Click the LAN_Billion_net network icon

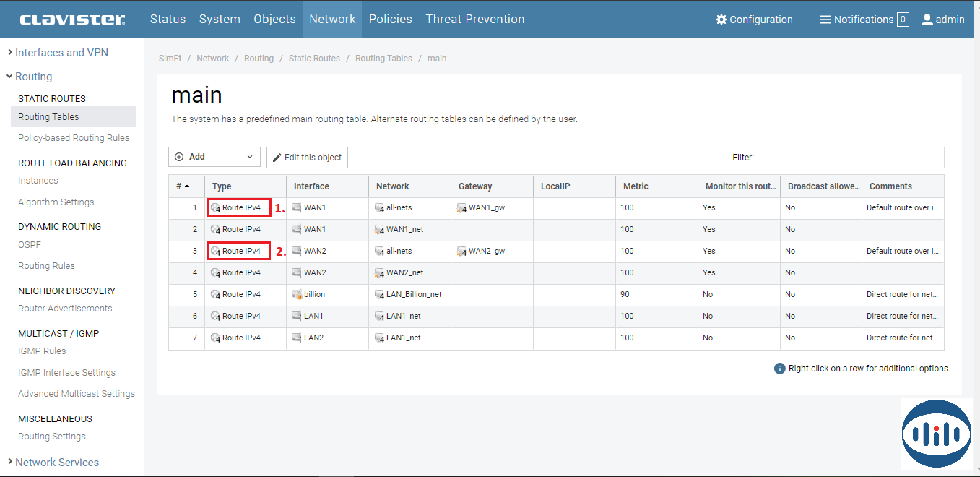pos(380,295)
